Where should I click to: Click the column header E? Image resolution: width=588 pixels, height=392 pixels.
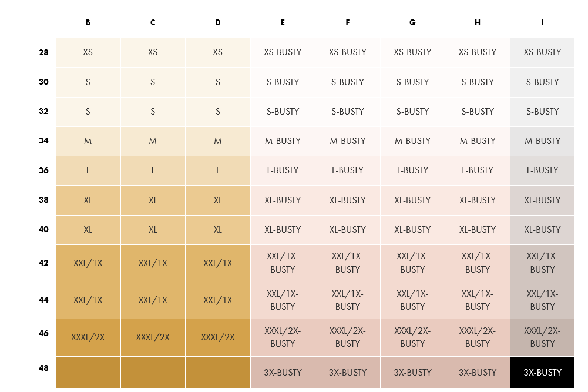pyautogui.click(x=283, y=23)
